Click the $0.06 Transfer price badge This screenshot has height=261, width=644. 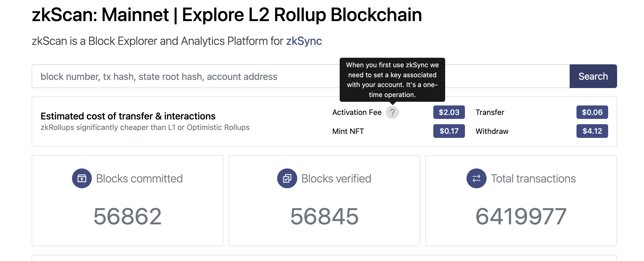click(x=592, y=112)
